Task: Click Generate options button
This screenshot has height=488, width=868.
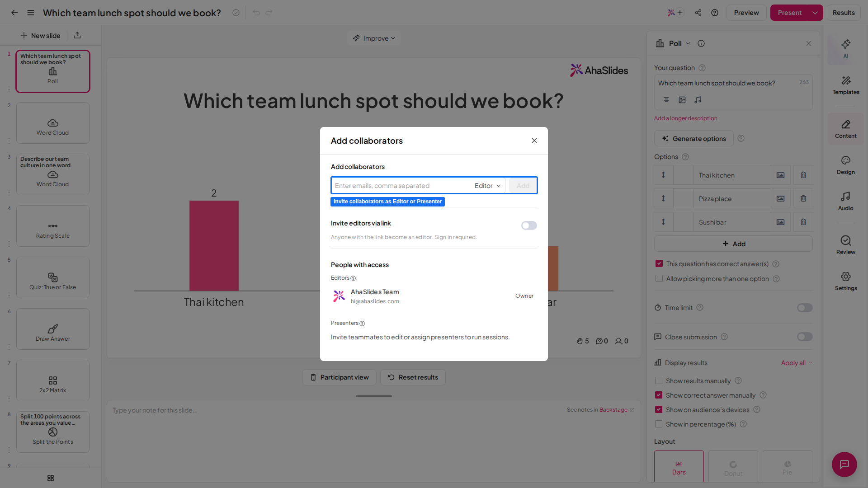Action: click(x=693, y=139)
